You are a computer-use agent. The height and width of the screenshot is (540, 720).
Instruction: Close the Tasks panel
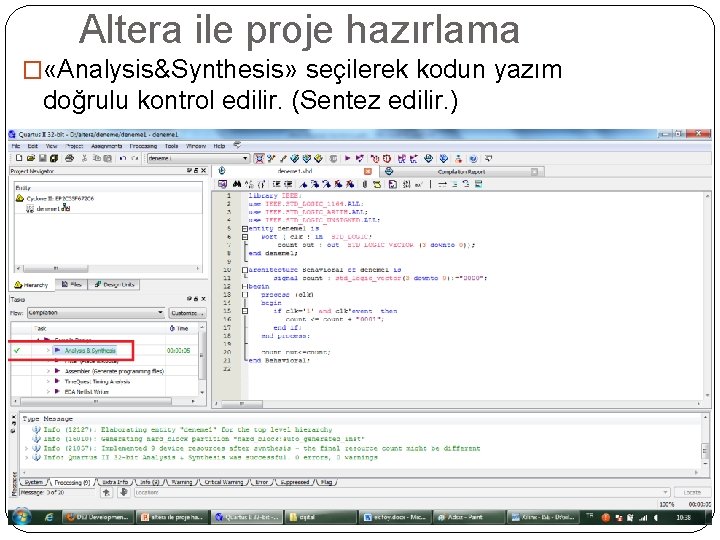point(204,299)
